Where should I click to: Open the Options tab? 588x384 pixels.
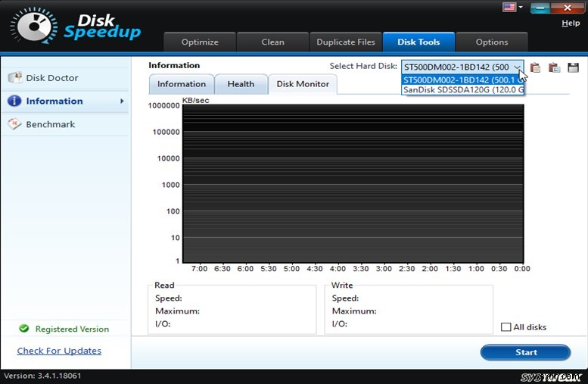point(492,42)
